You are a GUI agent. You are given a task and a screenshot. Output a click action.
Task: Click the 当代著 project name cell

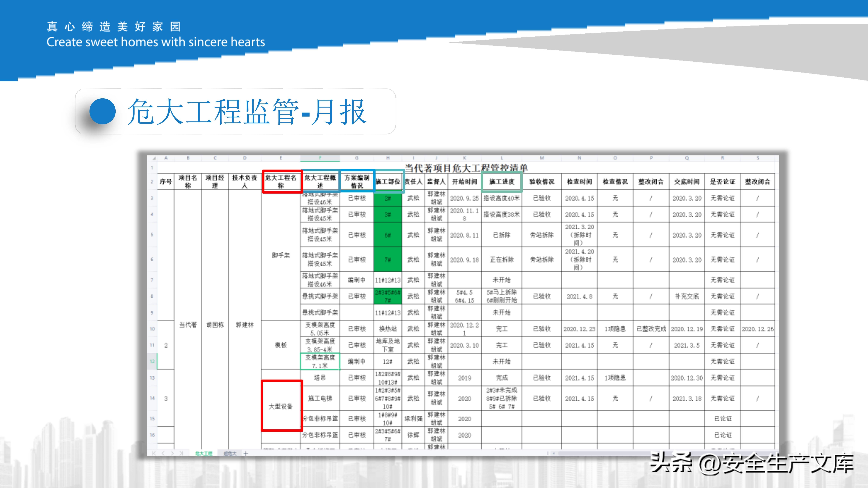[188, 325]
